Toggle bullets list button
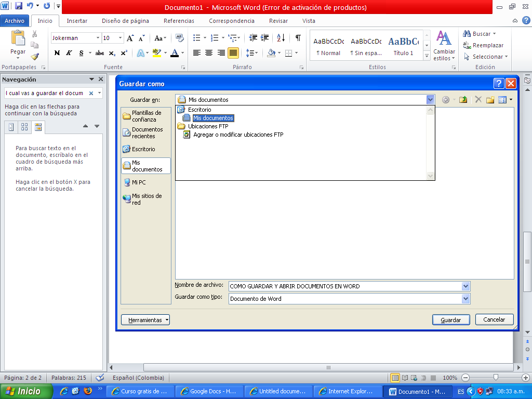532x399 pixels. [x=197, y=37]
